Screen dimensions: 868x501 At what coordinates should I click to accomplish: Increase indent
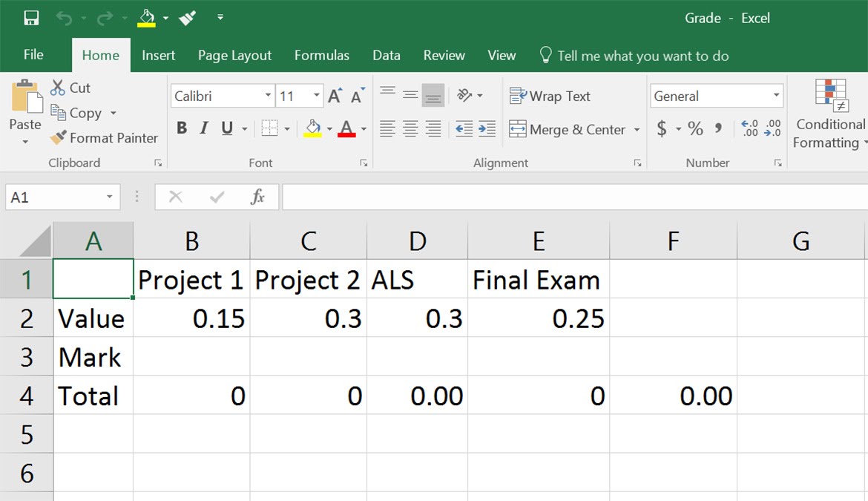[487, 129]
